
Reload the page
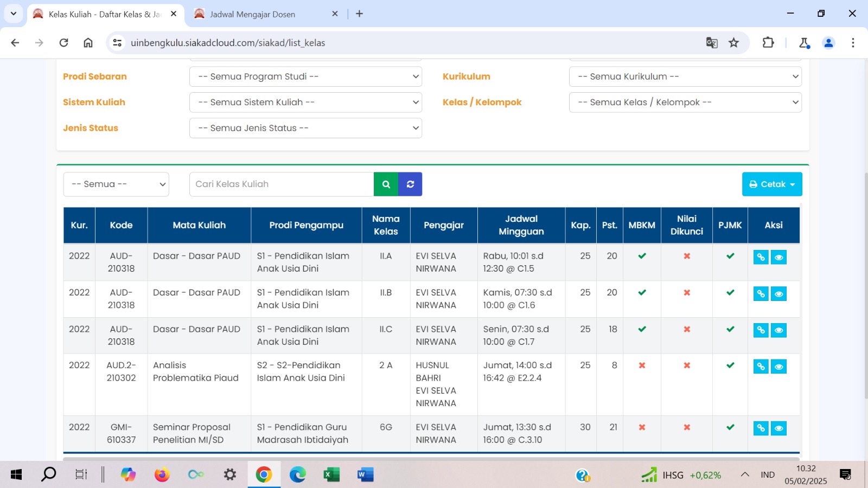(x=63, y=43)
